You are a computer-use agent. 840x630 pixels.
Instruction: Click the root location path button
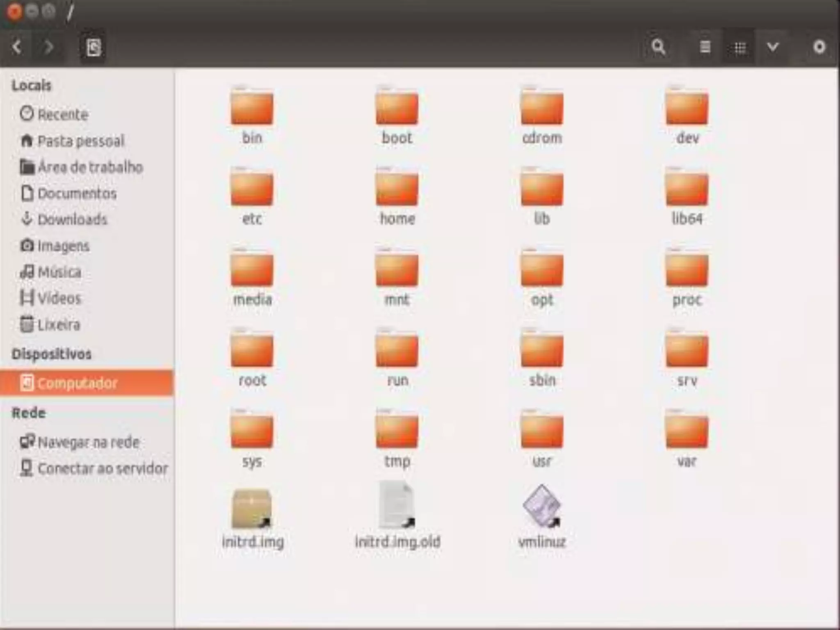[x=93, y=48]
